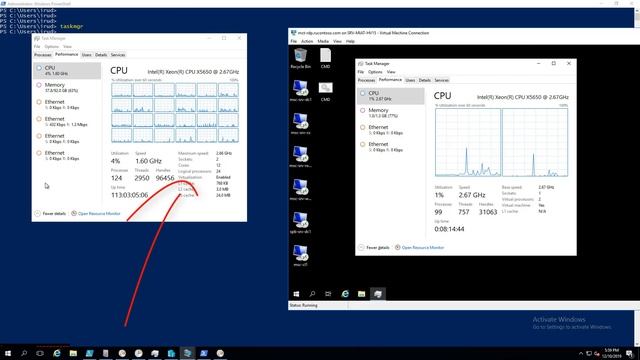Open Internet Explorer from host taskbar
Screen dimensions: 640x360
pos(57,353)
